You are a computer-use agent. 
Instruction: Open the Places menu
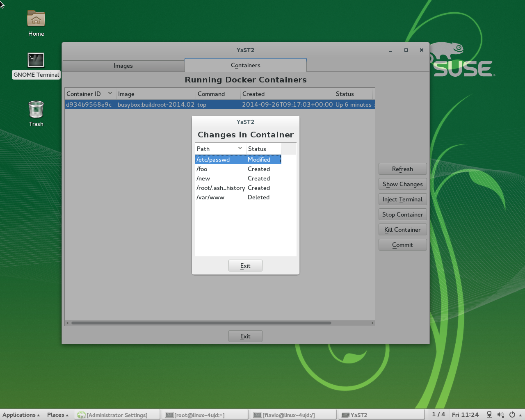[x=58, y=415]
